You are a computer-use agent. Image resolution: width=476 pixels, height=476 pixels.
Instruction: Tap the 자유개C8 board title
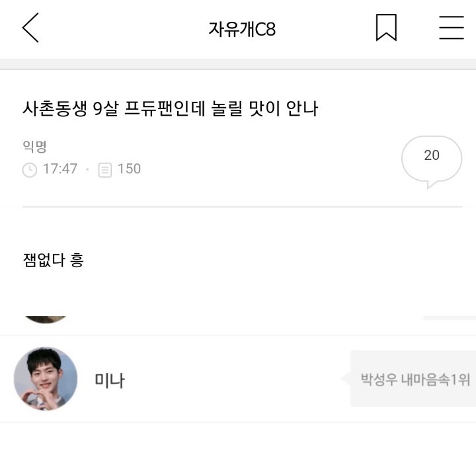tap(242, 29)
